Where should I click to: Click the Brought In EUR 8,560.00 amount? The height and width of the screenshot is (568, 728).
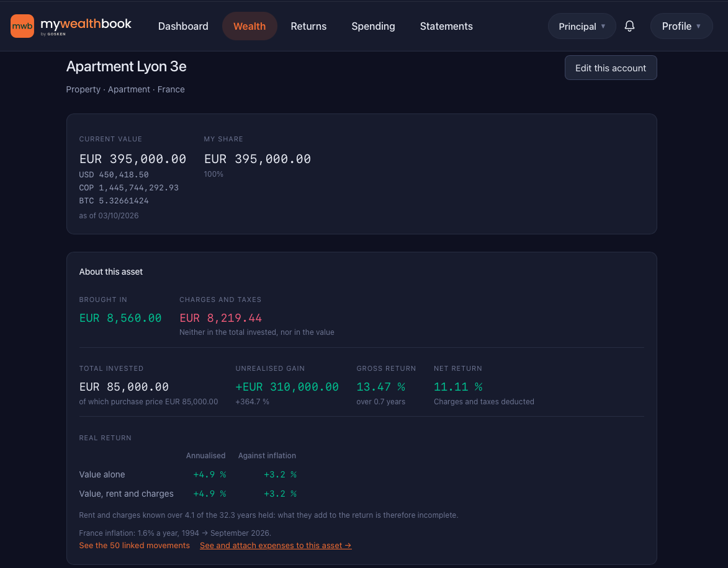(120, 318)
